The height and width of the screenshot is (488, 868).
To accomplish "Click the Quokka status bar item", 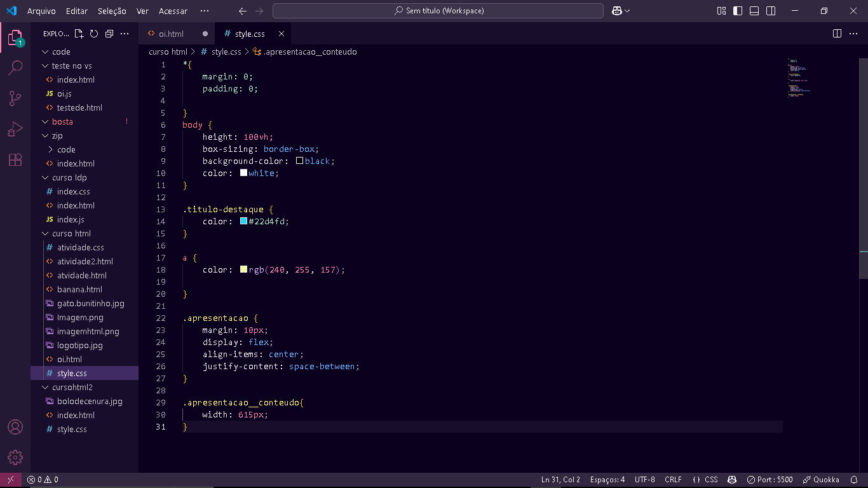I will click(x=821, y=480).
